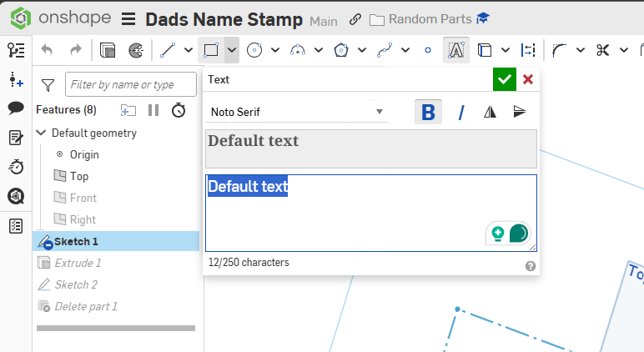Click the Undo arrow
The height and width of the screenshot is (352, 644).
(x=47, y=50)
